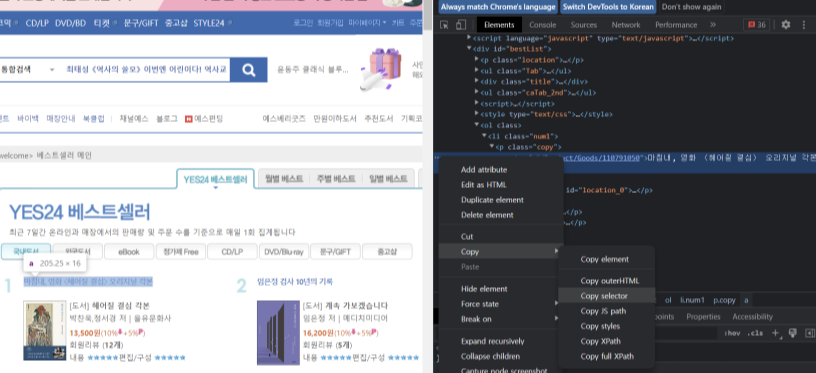Switch to the Sources tab
The image size is (816, 373).
coord(583,24)
